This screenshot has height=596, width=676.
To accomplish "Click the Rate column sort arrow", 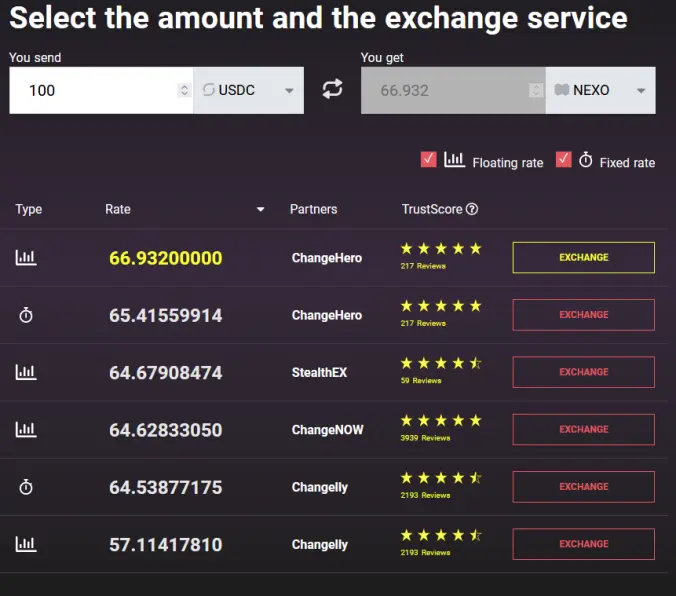I will pos(260,210).
